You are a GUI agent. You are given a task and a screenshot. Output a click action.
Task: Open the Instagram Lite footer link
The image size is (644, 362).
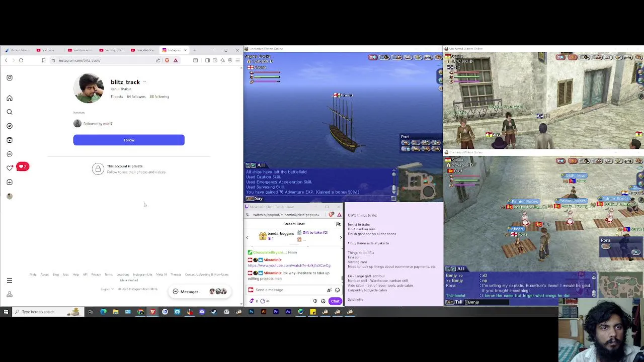tap(142, 275)
